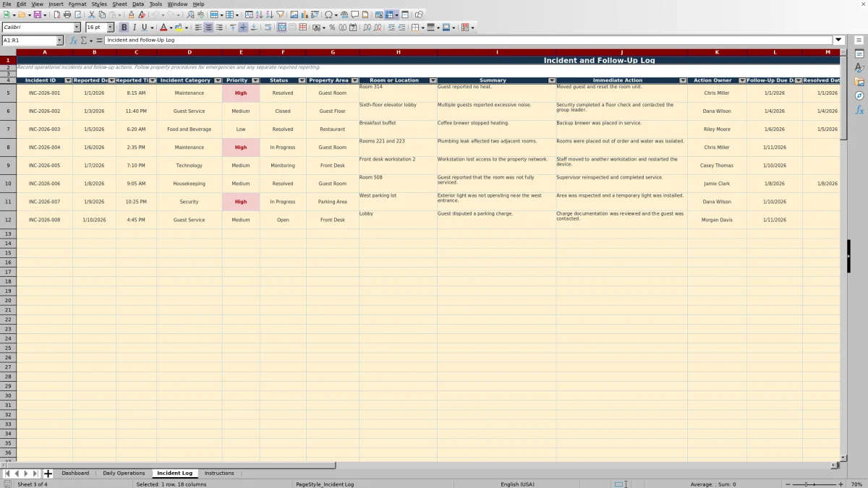Click the Clone Formatting paintbrush icon
Viewport: 868px width, 488px height.
click(131, 14)
